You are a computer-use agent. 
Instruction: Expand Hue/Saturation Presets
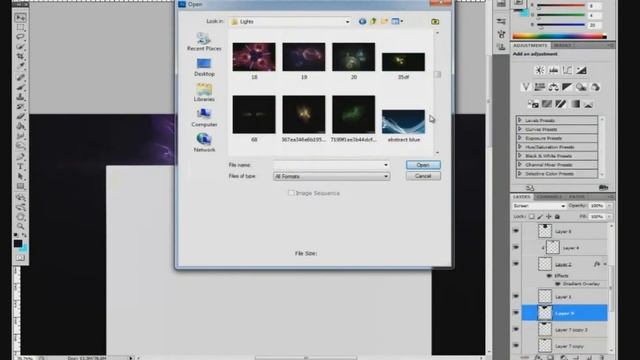520,147
